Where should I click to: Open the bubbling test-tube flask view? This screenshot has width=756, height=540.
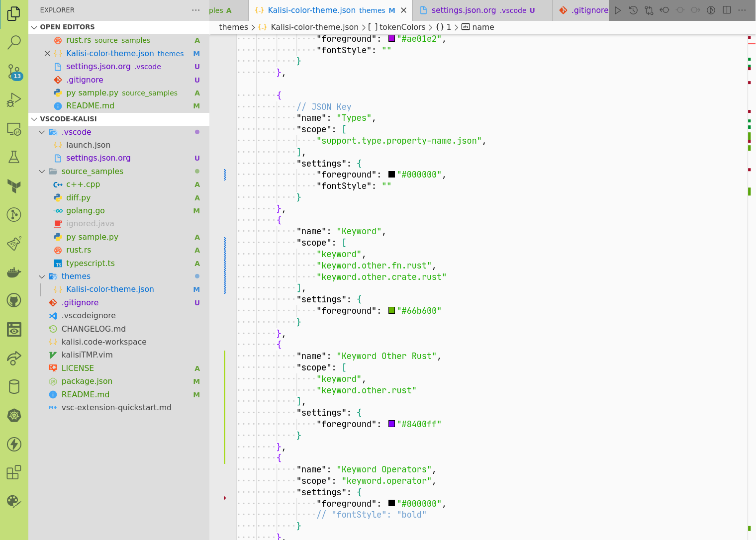point(14,244)
